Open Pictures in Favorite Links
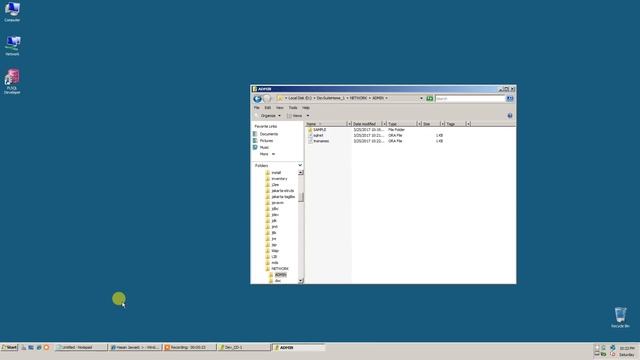This screenshot has height=360, width=640. [x=266, y=140]
